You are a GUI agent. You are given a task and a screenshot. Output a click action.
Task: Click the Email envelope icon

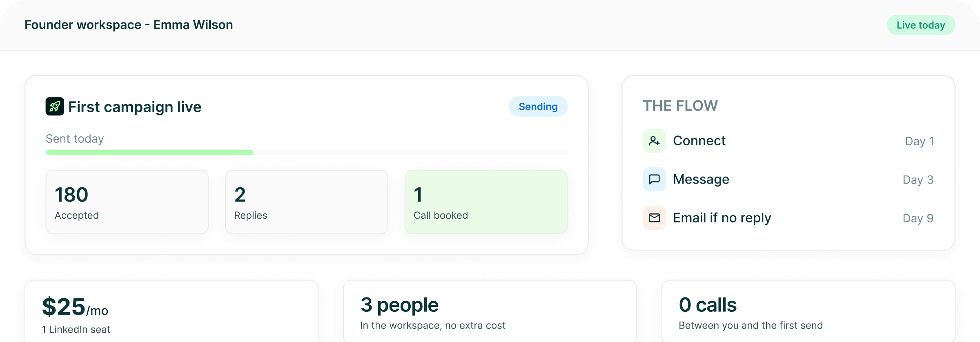pyautogui.click(x=654, y=218)
